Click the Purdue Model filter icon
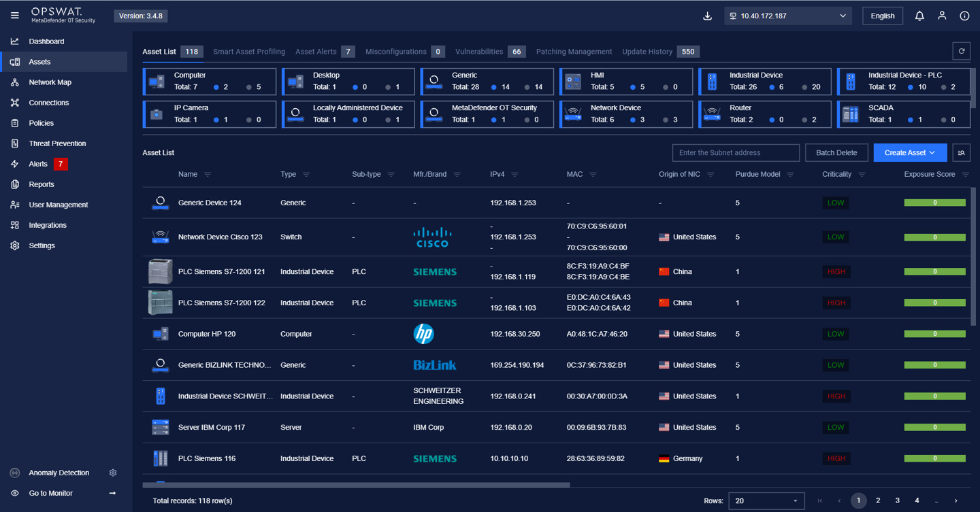Viewport: 980px width, 512px height. 790,175
